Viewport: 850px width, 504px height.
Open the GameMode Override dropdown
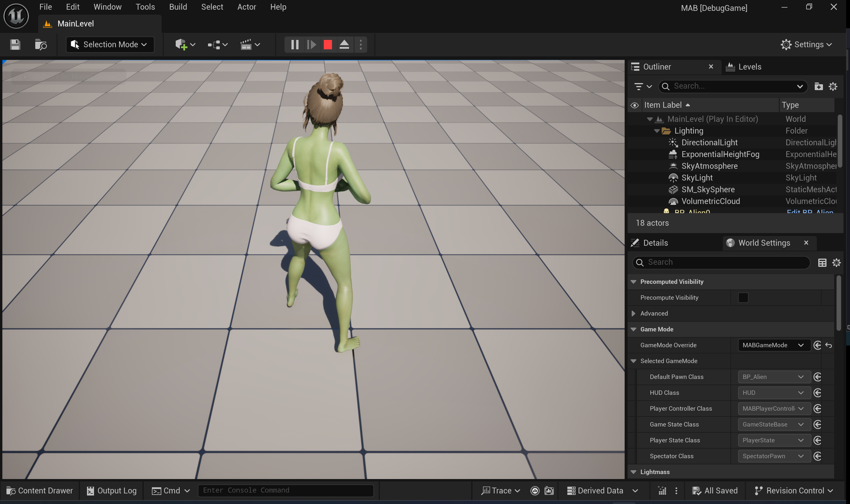click(x=774, y=345)
